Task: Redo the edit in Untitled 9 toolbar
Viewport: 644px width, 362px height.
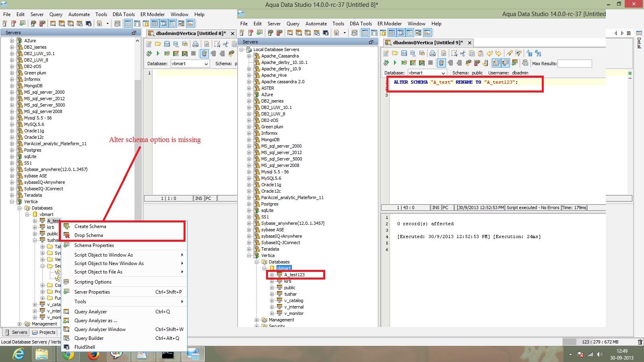Action: click(498, 53)
